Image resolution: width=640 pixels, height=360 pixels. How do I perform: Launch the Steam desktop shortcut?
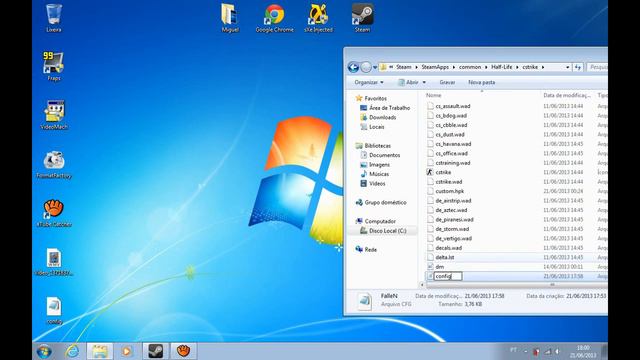point(362,18)
